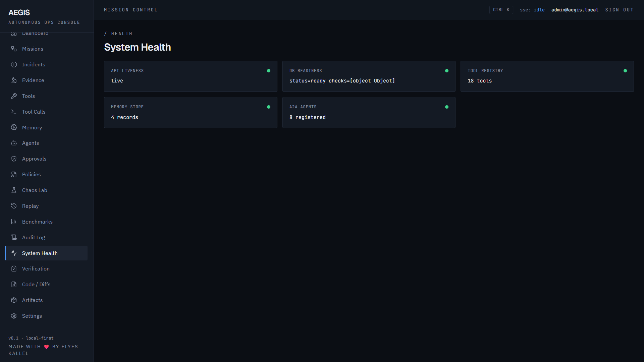The height and width of the screenshot is (362, 644).
Task: Click the green dot on API Liveness
Action: 269,71
